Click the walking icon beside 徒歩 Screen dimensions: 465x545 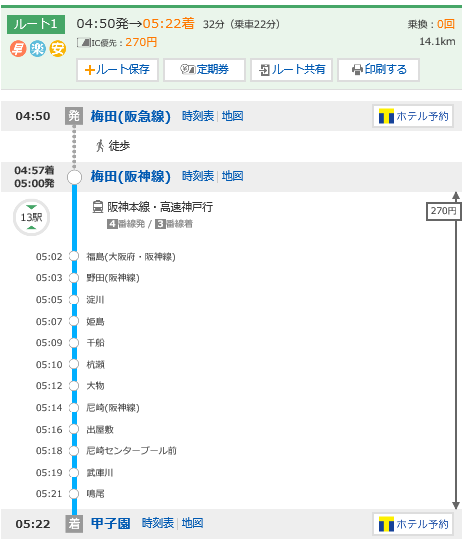[x=100, y=146]
